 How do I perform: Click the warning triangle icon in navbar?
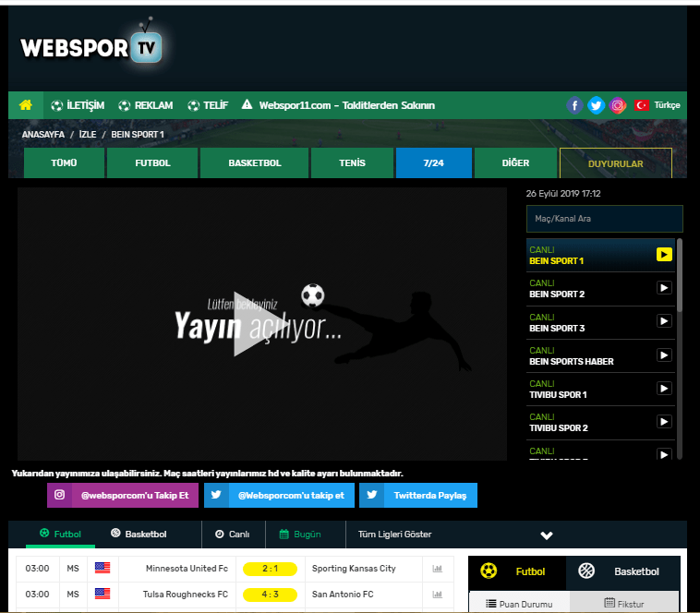[247, 104]
